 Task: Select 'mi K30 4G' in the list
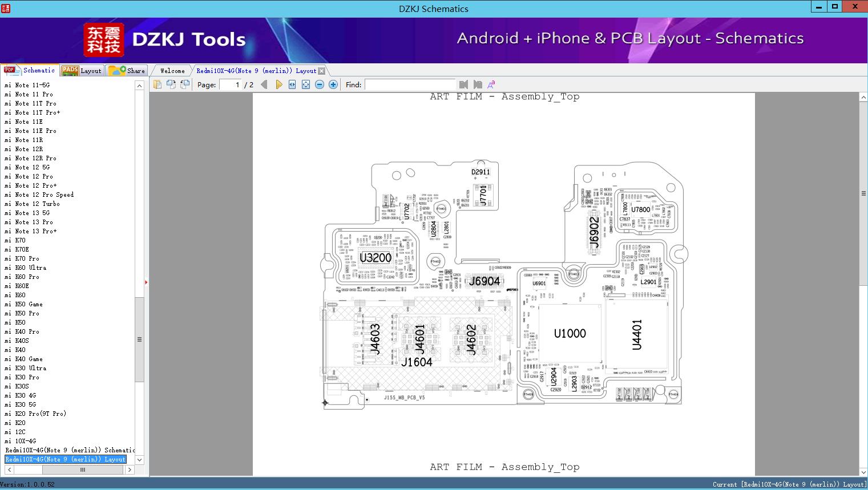click(20, 395)
